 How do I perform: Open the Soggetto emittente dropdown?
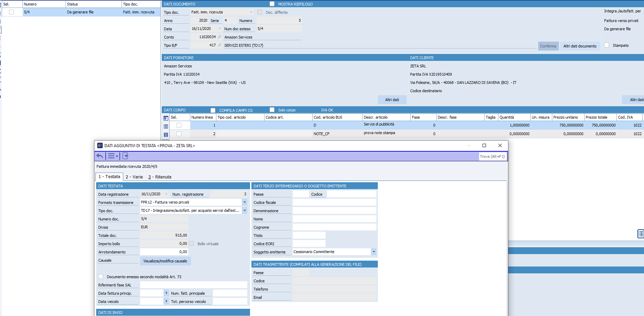click(374, 252)
